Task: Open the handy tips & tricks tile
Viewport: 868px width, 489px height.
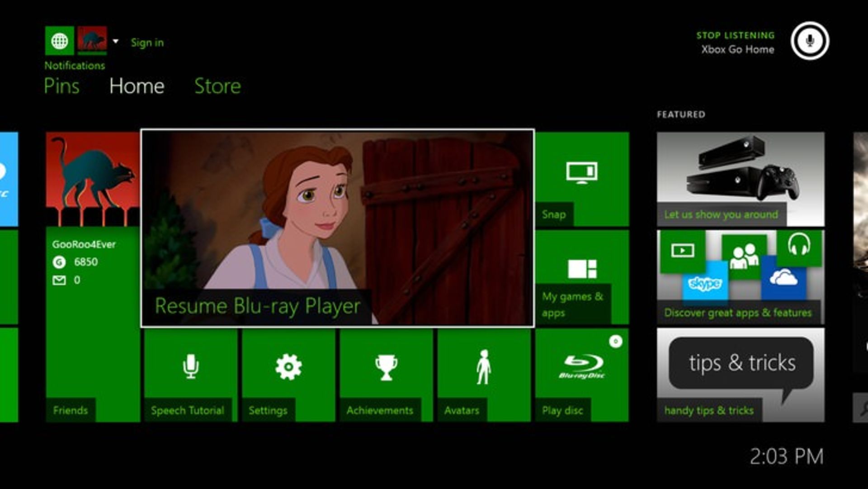Action: tap(740, 375)
